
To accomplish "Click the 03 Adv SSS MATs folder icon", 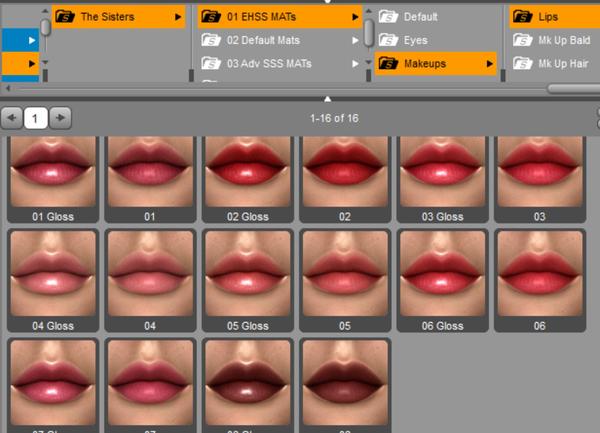I will coord(211,63).
